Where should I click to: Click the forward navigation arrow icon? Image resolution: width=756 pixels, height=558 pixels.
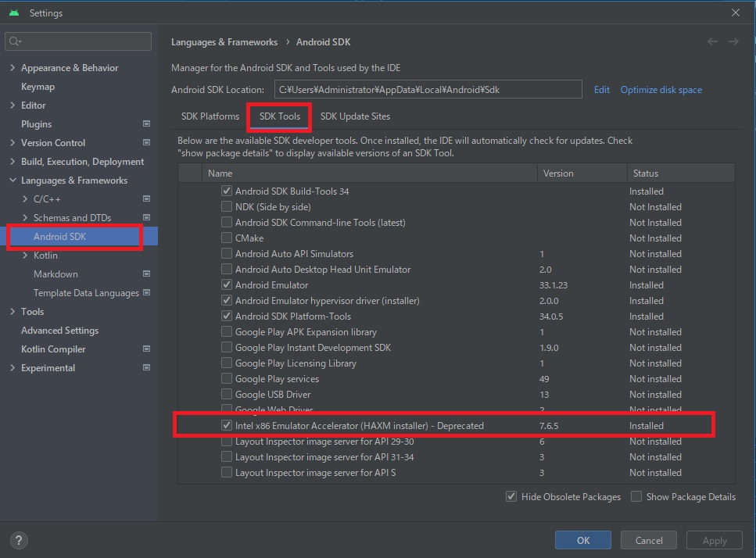(x=733, y=41)
